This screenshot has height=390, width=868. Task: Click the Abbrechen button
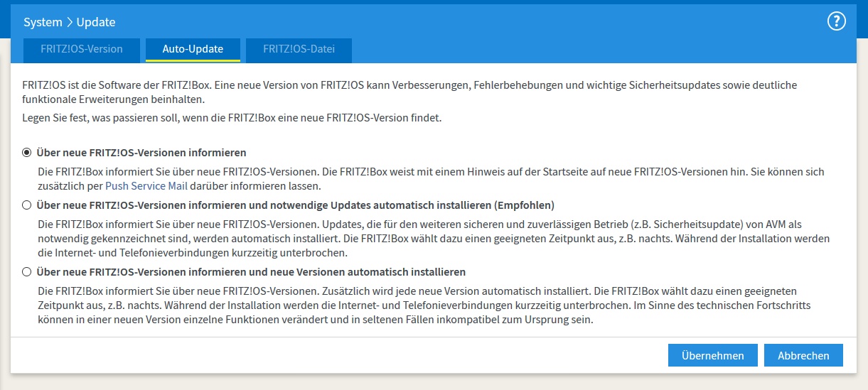[x=803, y=355]
